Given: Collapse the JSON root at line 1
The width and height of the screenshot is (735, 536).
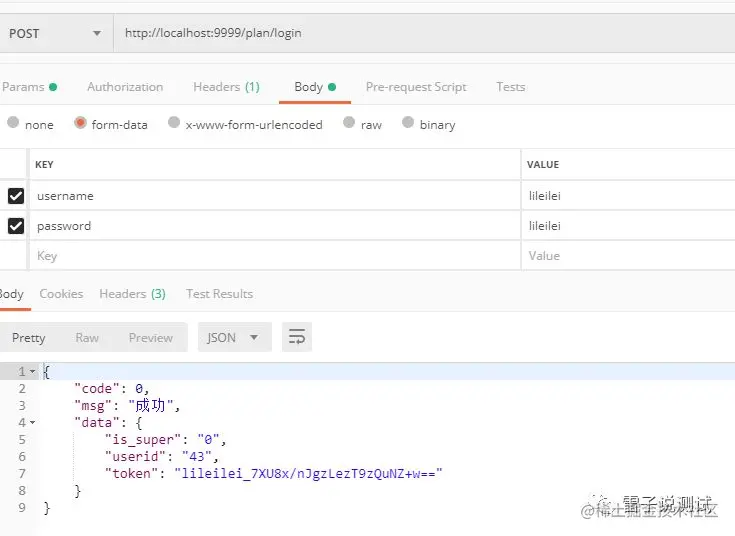Looking at the screenshot, I should point(33,371).
